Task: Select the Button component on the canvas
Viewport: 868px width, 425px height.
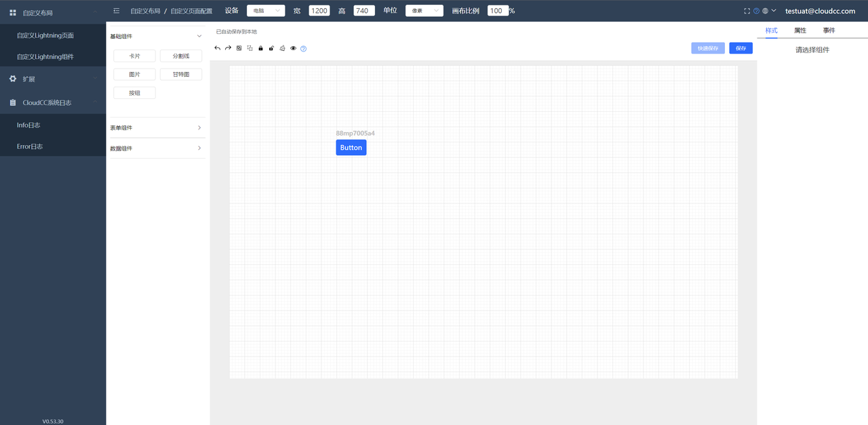Action: point(351,148)
